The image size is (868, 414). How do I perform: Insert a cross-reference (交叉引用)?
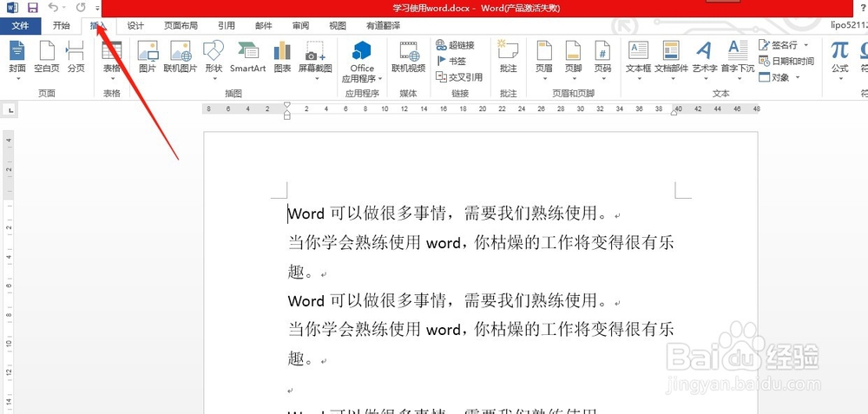coord(459,77)
